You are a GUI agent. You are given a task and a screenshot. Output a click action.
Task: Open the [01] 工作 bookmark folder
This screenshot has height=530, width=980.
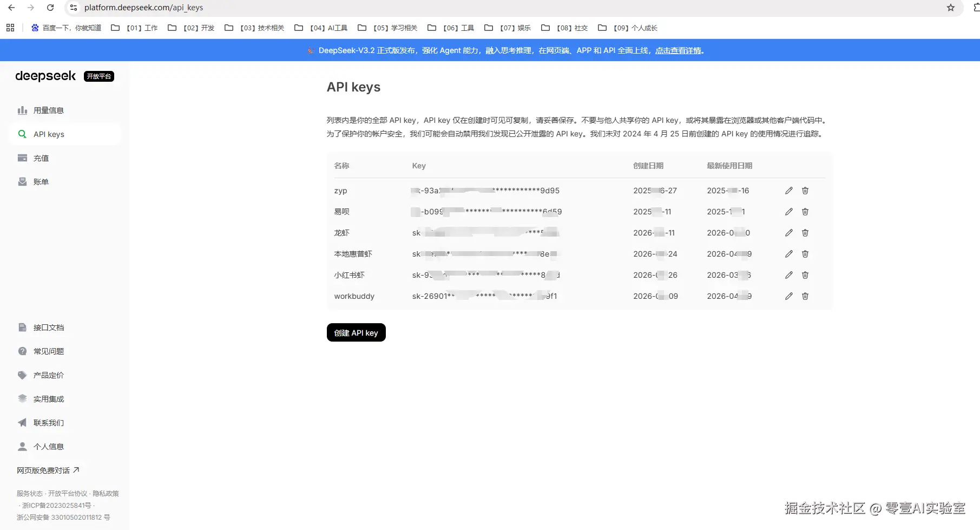134,28
